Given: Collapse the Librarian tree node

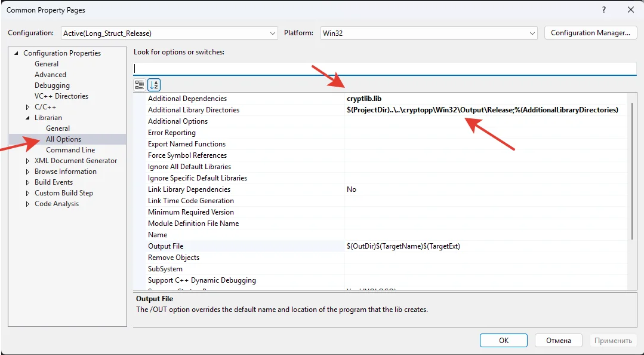Looking at the screenshot, I should pos(27,118).
